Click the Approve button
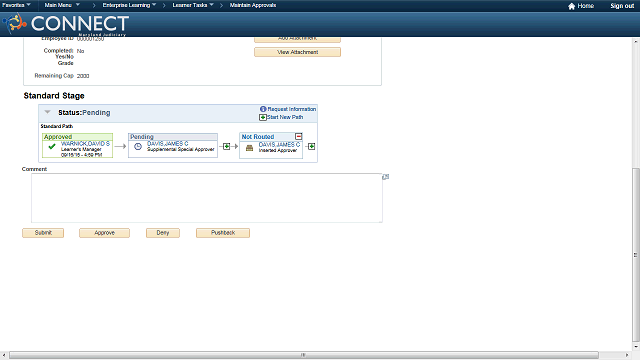Screen dimensions: 640x360 (x=104, y=233)
